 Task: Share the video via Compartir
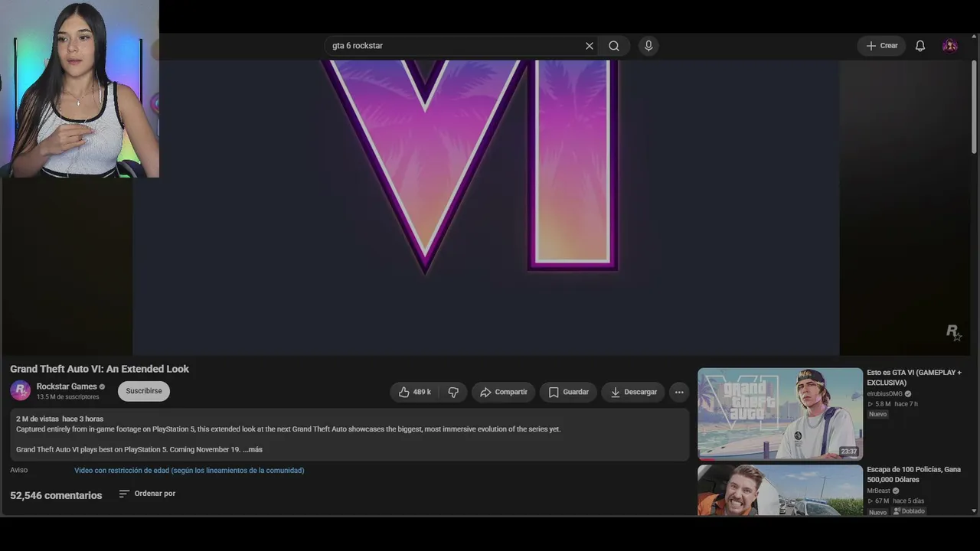pyautogui.click(x=504, y=392)
